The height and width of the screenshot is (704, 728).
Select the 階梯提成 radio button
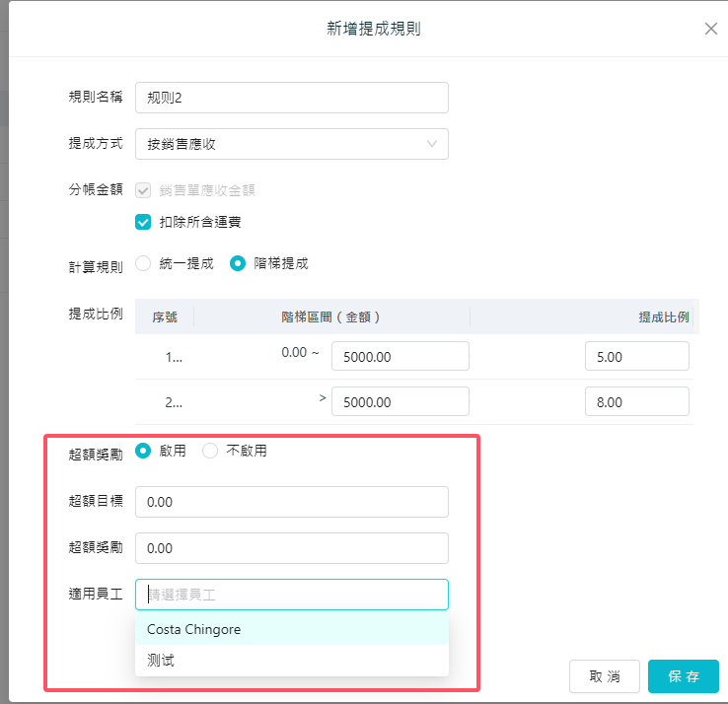point(238,263)
